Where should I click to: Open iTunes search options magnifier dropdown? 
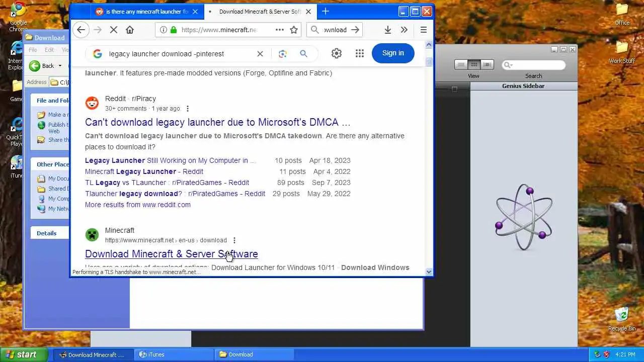(508, 65)
